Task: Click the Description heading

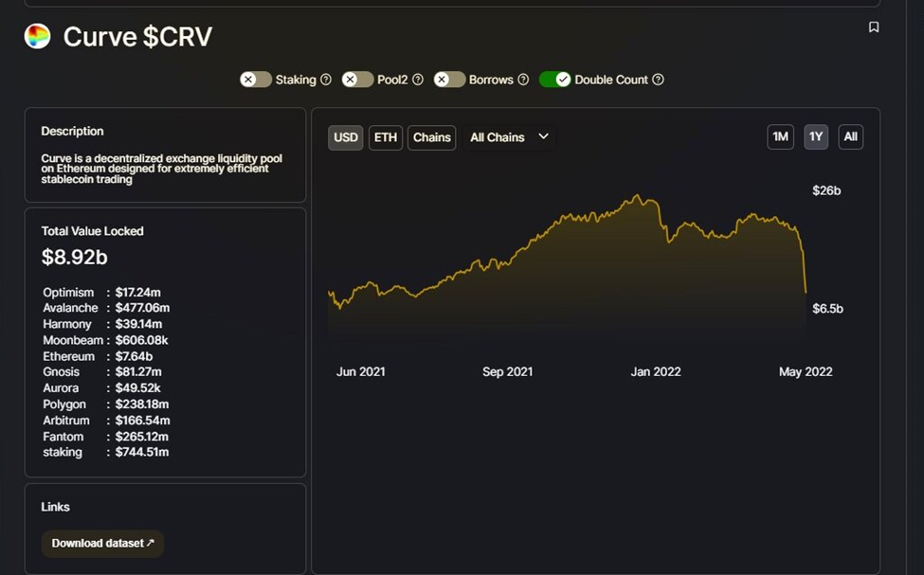Action: coord(72,131)
